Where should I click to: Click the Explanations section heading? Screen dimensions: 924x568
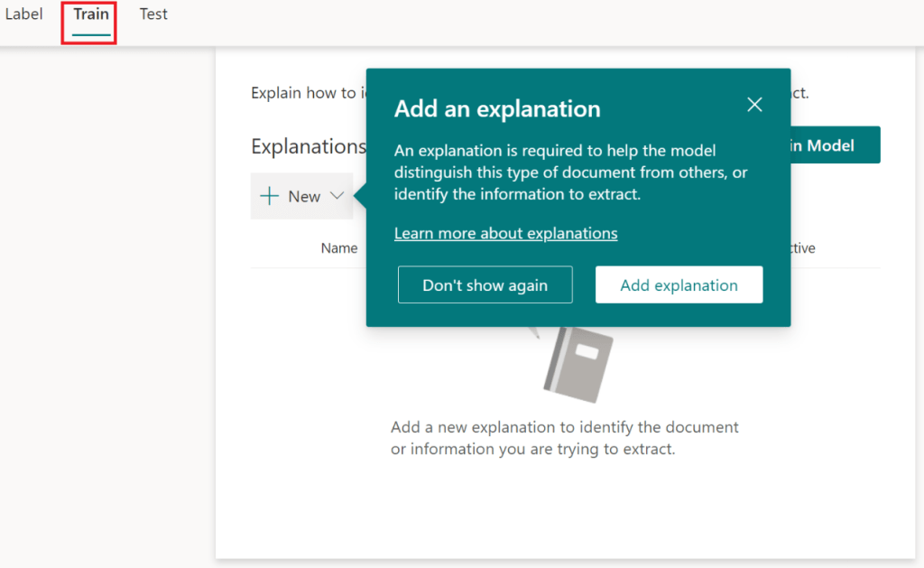[307, 146]
